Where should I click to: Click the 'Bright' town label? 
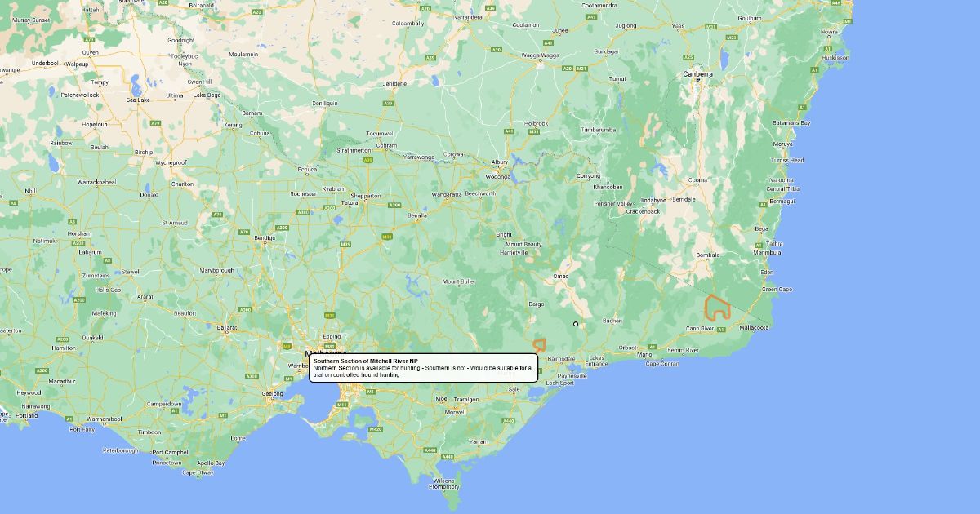click(504, 235)
